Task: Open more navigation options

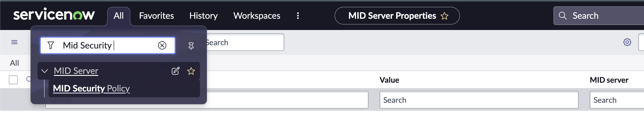Action: [x=298, y=16]
